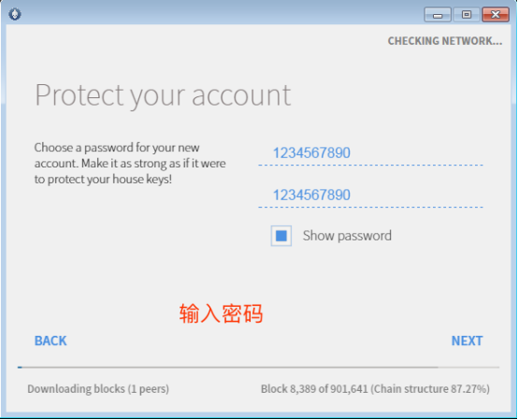
Task: Click the Ethereum wallet icon in title bar
Action: 15,14
